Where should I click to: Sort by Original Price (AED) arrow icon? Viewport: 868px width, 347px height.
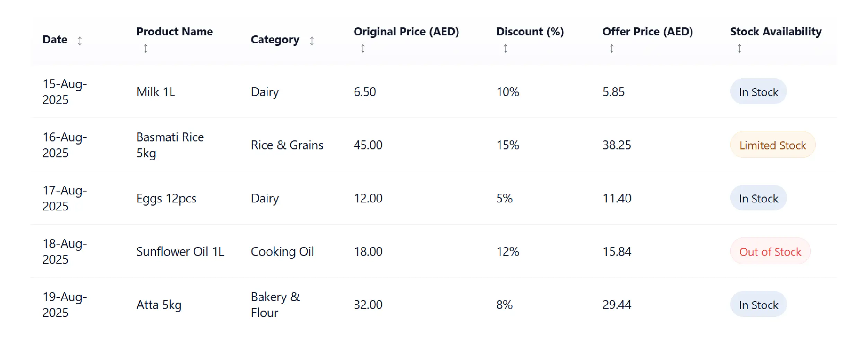(x=363, y=49)
